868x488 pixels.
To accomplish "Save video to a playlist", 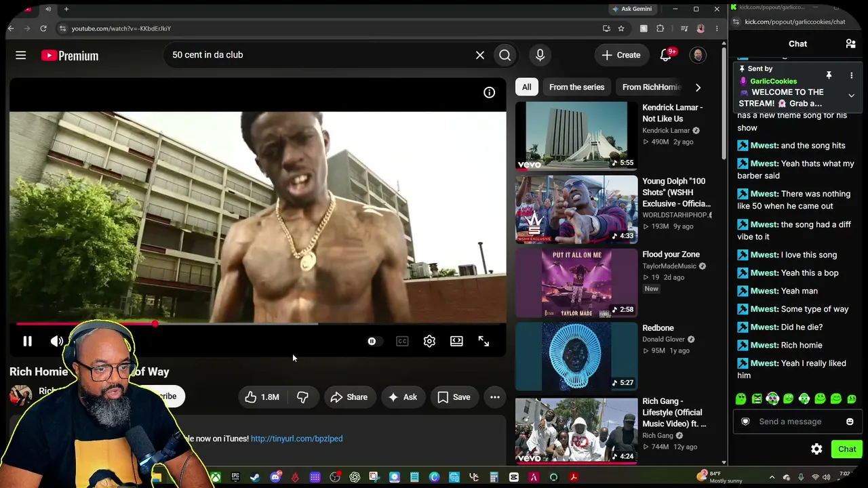I will tap(454, 397).
